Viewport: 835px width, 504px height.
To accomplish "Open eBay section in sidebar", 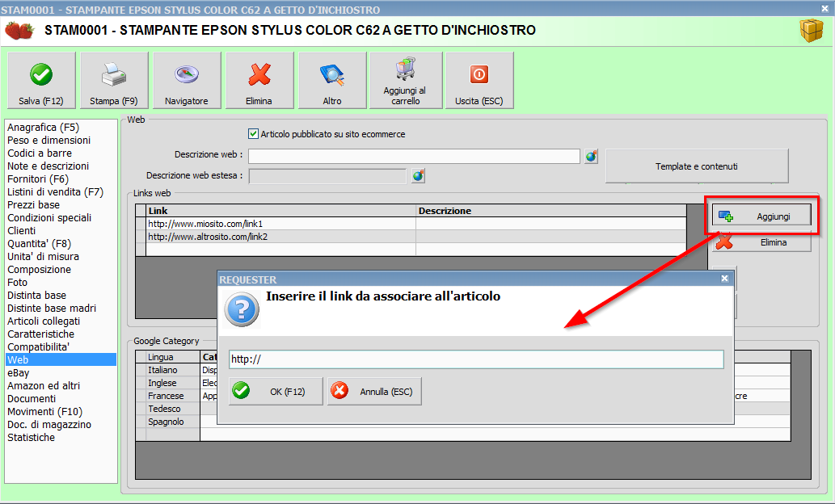I will (18, 372).
